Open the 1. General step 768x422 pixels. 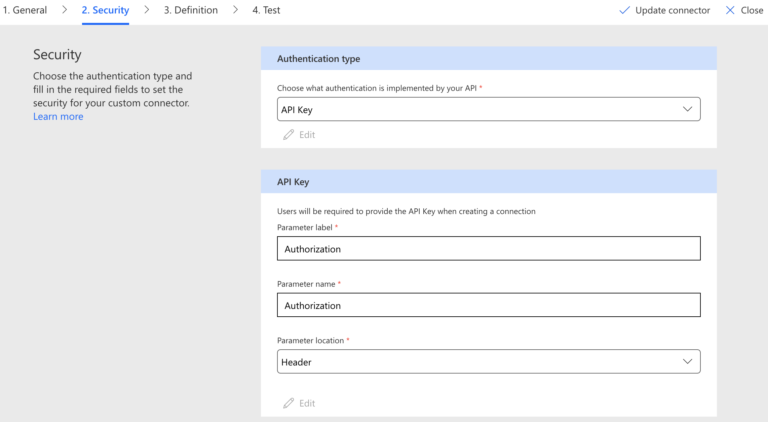25,10
